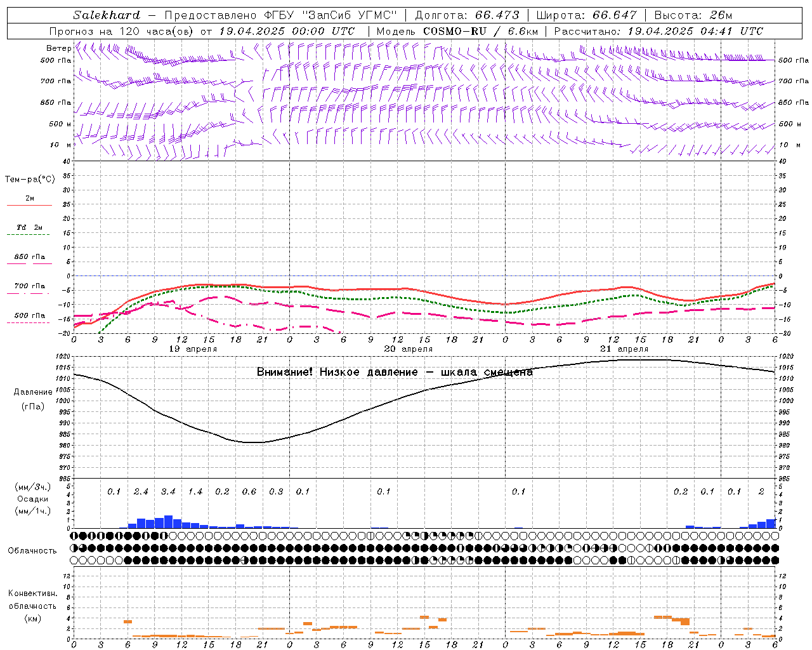The height and width of the screenshot is (650, 812).
Task: Click the 0.6 precipitation value
Action: click(x=249, y=492)
